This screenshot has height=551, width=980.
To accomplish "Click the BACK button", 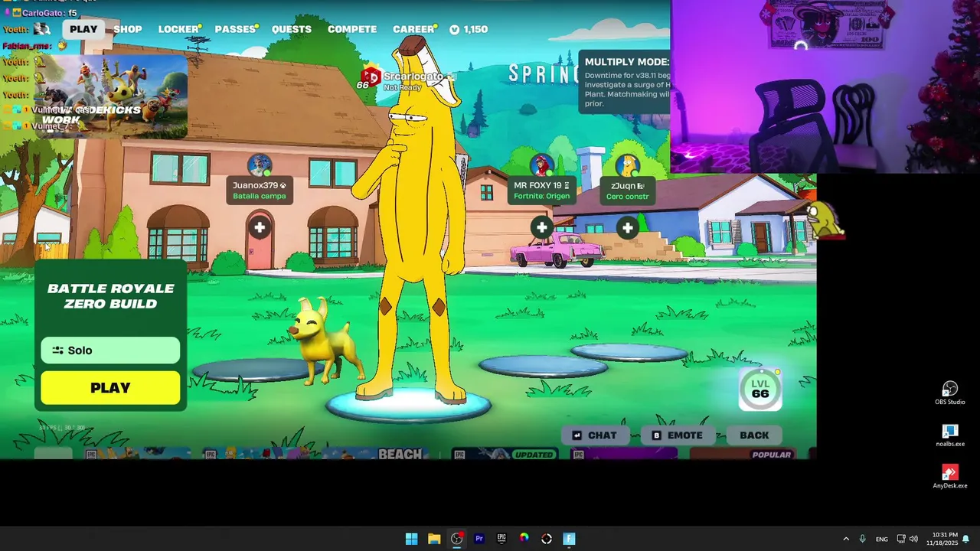I will click(x=754, y=435).
